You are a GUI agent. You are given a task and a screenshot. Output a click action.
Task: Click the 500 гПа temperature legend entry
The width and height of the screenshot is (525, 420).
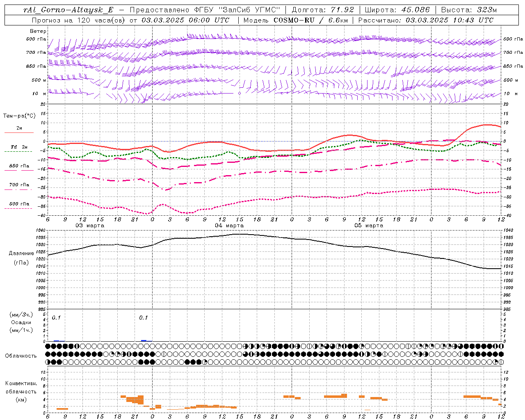click(x=19, y=204)
